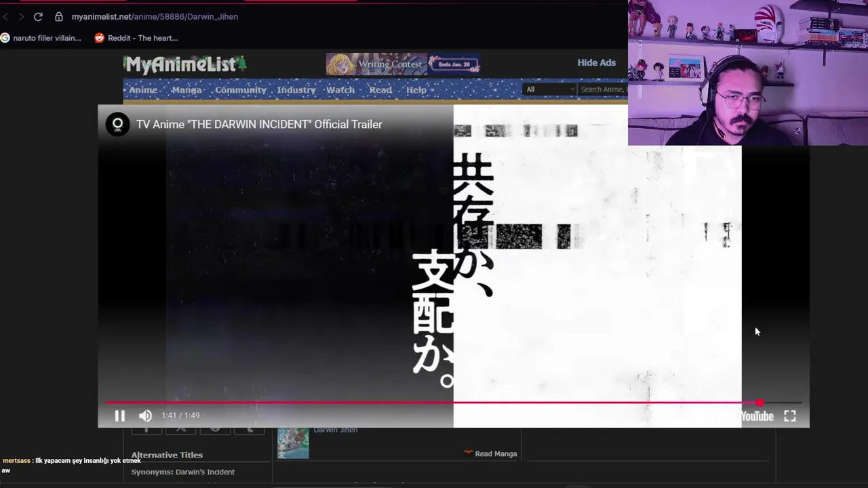Screen dimensions: 868x488
Task: Mute the trailer with the speaker icon
Action: tap(145, 415)
